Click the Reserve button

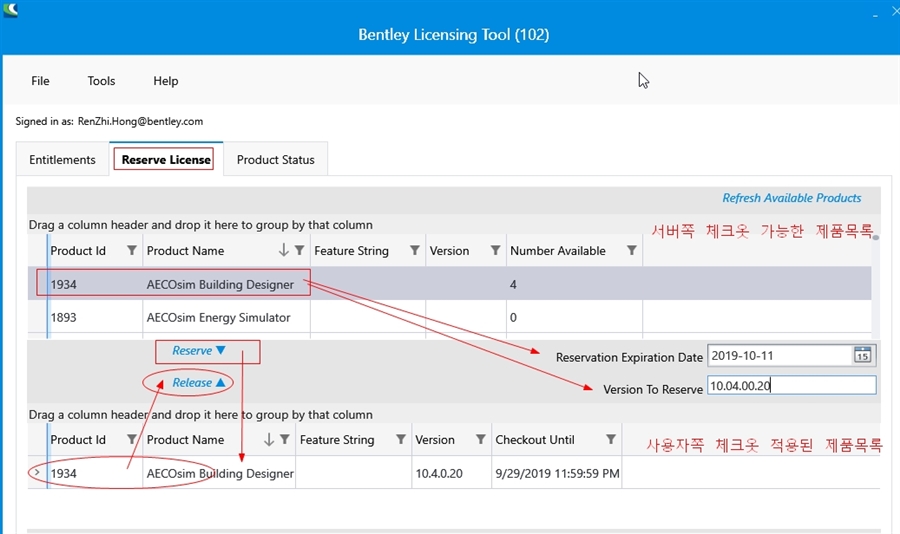point(199,351)
